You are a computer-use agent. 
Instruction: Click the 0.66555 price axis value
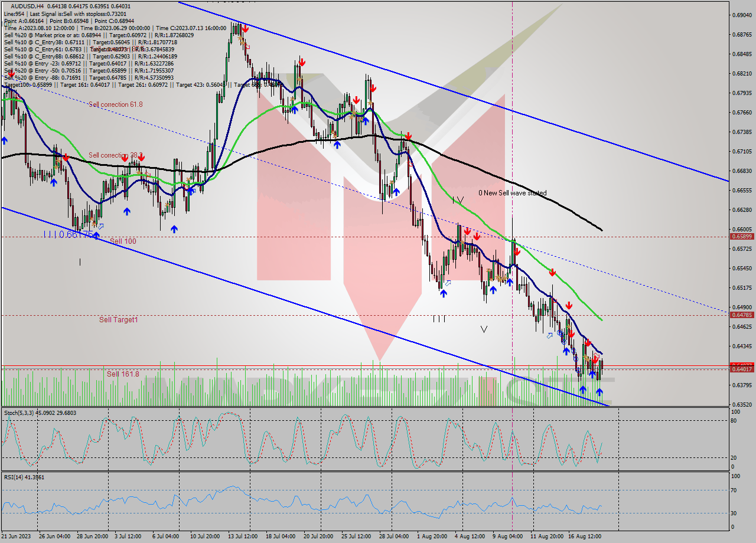(742, 190)
